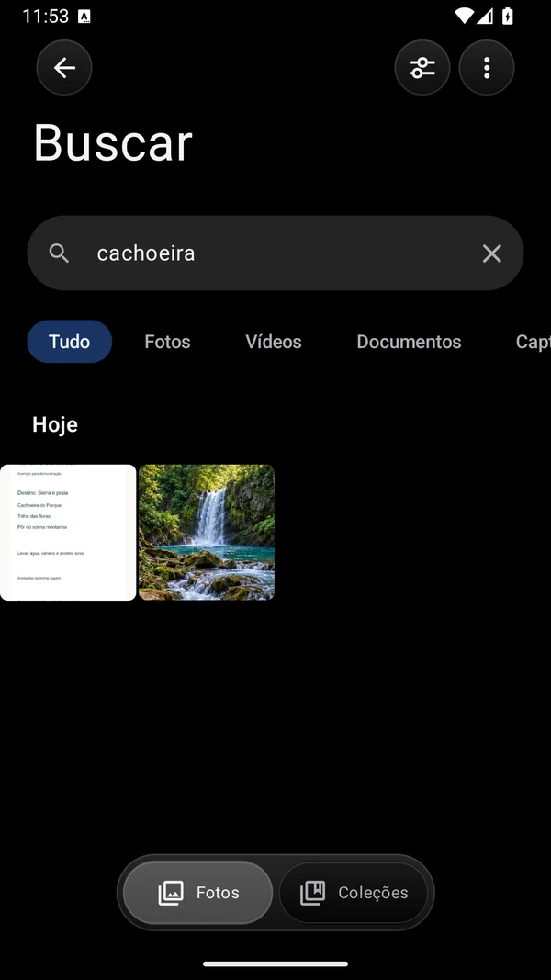This screenshot has height=980, width=551.
Task: Clear the search text with X
Action: pos(491,253)
